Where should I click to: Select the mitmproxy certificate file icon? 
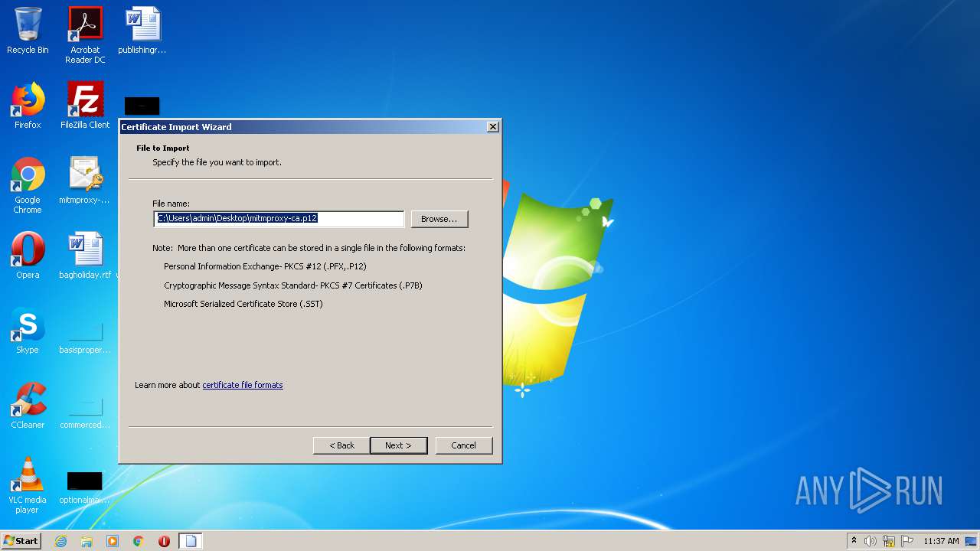click(x=85, y=181)
